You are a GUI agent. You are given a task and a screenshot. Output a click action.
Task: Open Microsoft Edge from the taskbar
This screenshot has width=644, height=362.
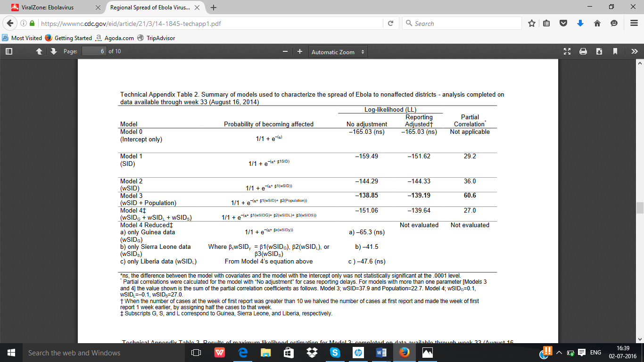click(243, 353)
